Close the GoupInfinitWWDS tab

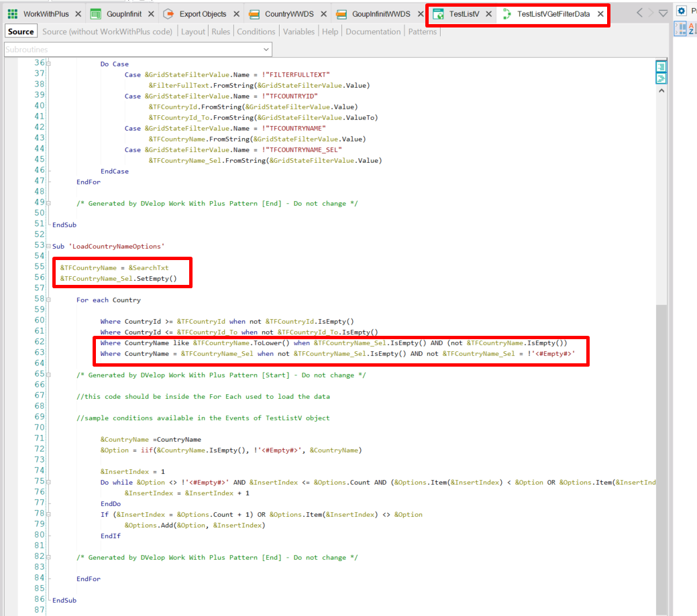[421, 14]
